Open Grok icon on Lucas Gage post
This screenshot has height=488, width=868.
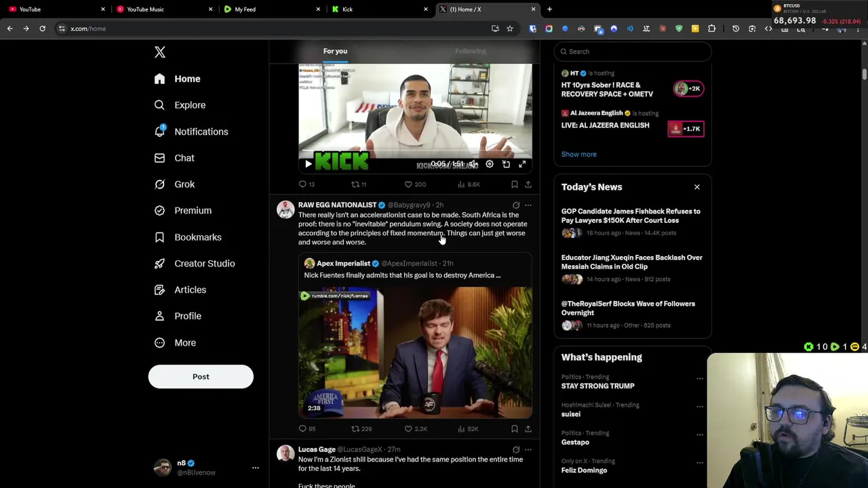tap(516, 449)
